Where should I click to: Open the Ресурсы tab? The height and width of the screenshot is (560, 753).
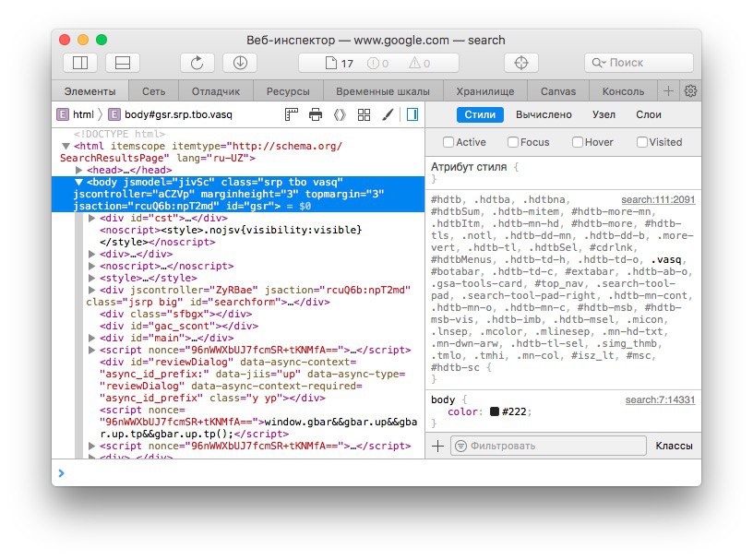pyautogui.click(x=288, y=90)
